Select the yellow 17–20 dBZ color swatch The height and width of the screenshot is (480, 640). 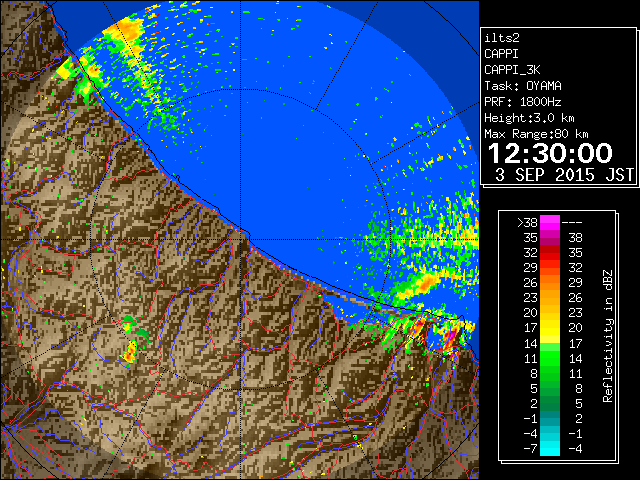pos(550,328)
